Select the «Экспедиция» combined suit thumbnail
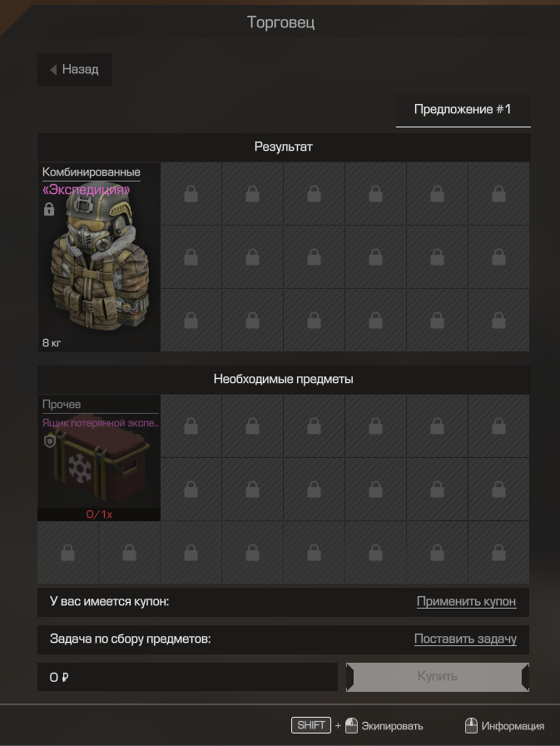The width and height of the screenshot is (560, 746). 99,257
